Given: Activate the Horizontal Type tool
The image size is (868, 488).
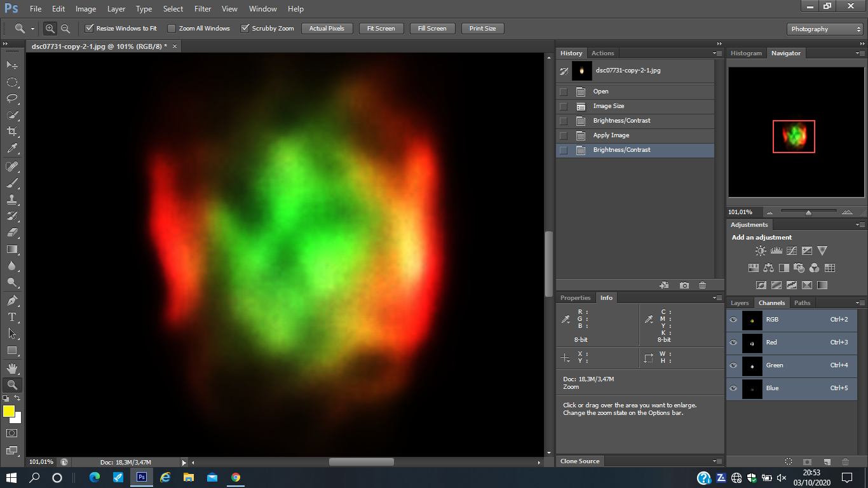Looking at the screenshot, I should coord(11,316).
